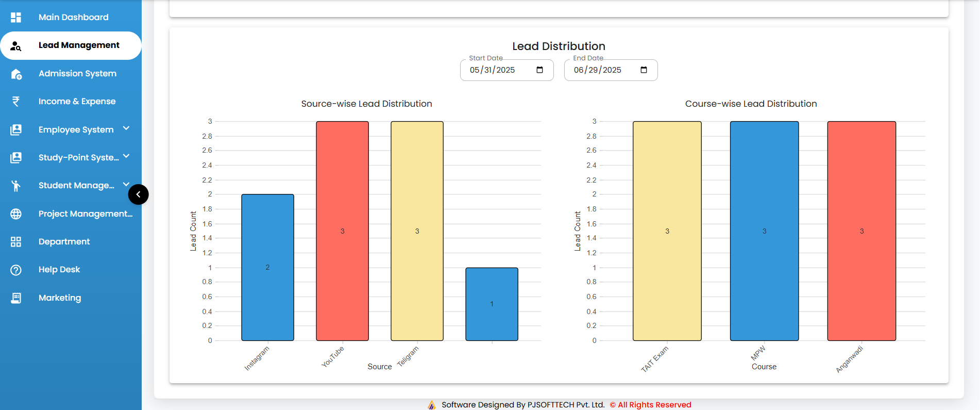Click the Marketing icon in sidebar
The height and width of the screenshot is (410, 980).
point(16,298)
